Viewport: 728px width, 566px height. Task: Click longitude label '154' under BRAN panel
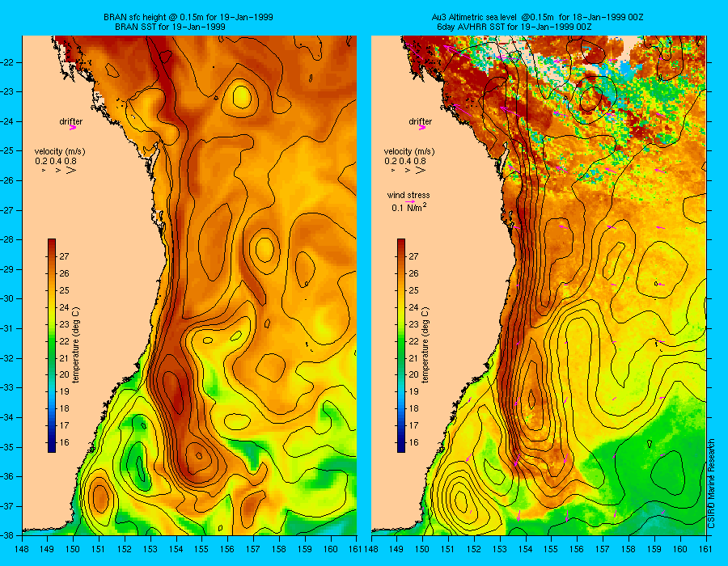(x=176, y=550)
